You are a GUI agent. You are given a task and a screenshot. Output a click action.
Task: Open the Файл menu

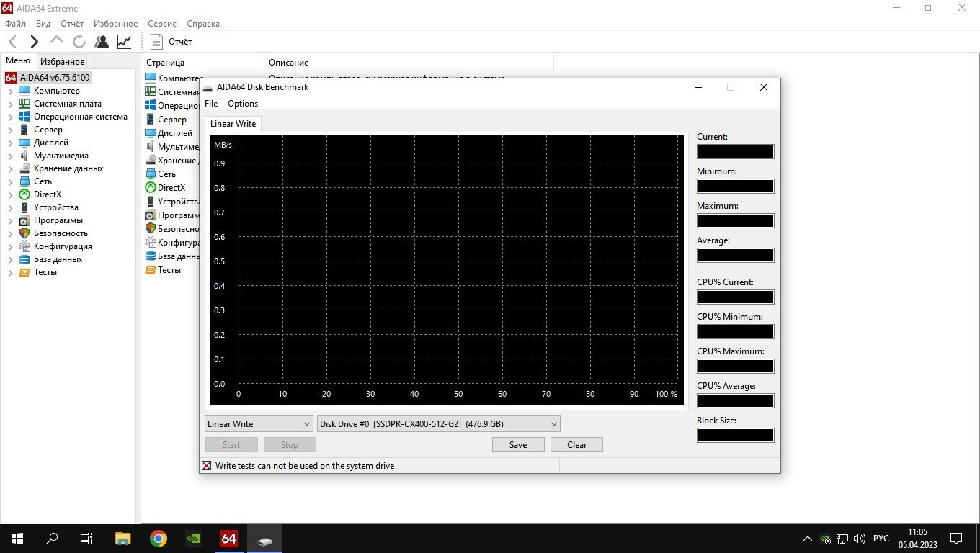coord(15,24)
